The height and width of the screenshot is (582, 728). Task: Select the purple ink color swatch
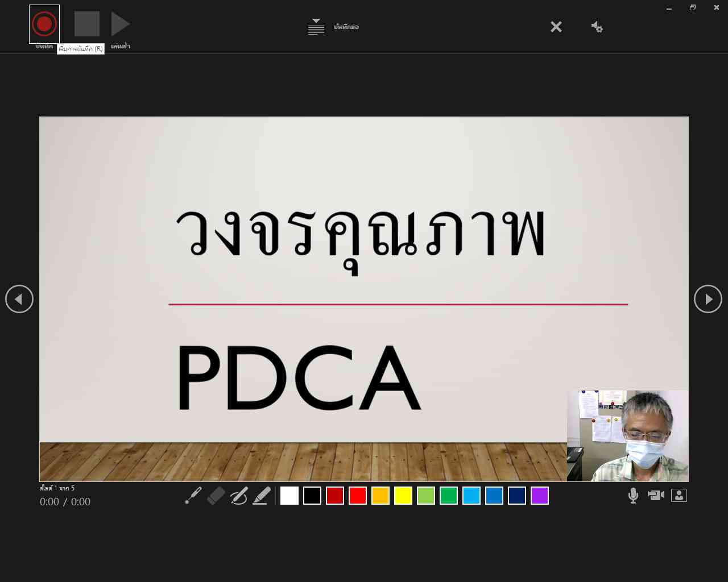tap(540, 496)
